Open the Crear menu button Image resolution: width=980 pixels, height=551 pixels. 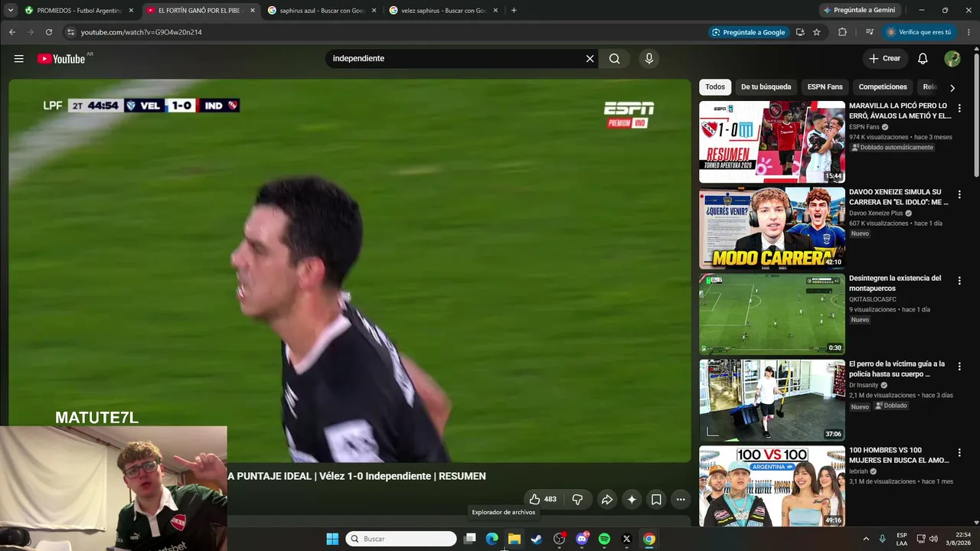(885, 59)
